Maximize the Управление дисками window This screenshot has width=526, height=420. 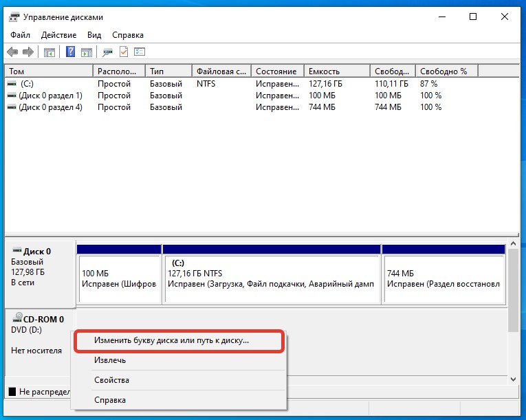click(473, 16)
